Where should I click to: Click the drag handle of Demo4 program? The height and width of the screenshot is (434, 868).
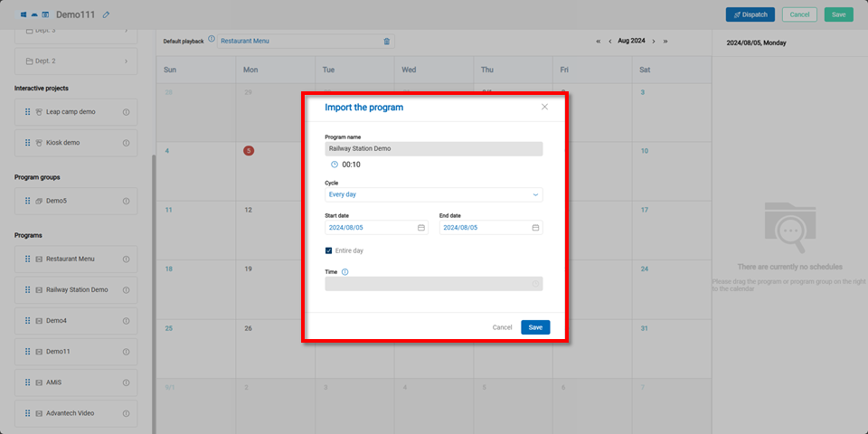pos(27,321)
